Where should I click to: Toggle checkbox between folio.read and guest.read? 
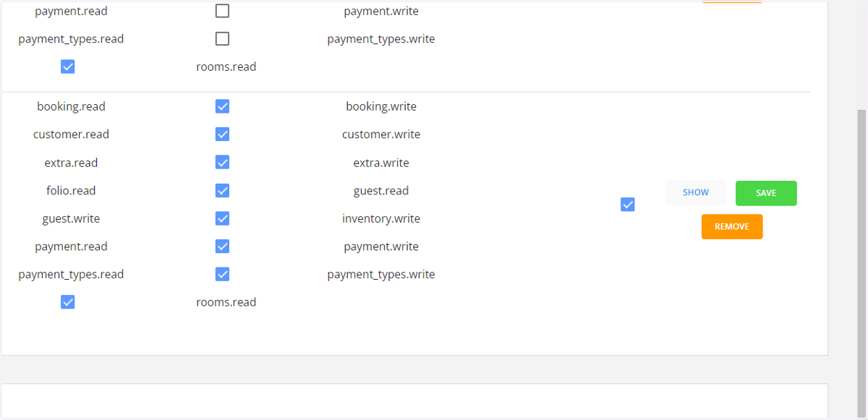click(x=223, y=191)
